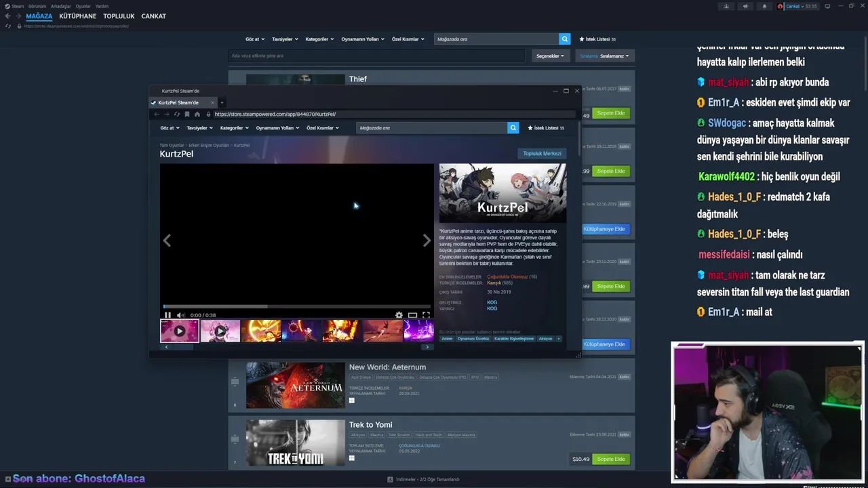Viewport: 868px width, 488px height.
Task: Show next media with right arrow on player
Action: (x=427, y=241)
